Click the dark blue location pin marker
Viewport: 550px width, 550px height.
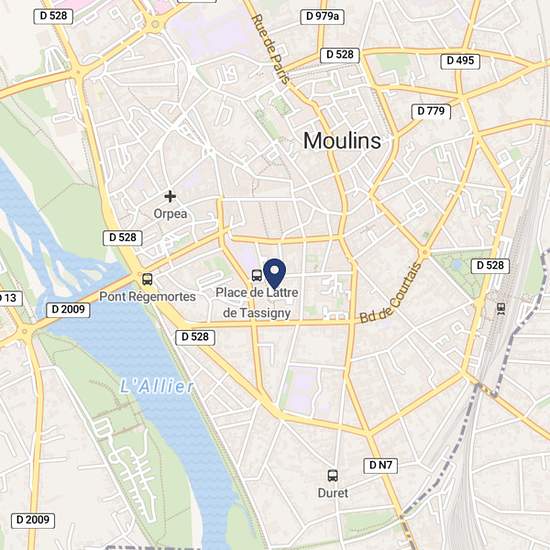coord(275,274)
